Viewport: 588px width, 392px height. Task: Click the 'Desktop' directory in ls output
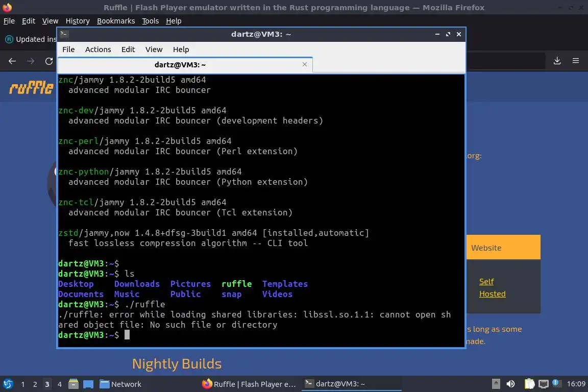click(76, 284)
